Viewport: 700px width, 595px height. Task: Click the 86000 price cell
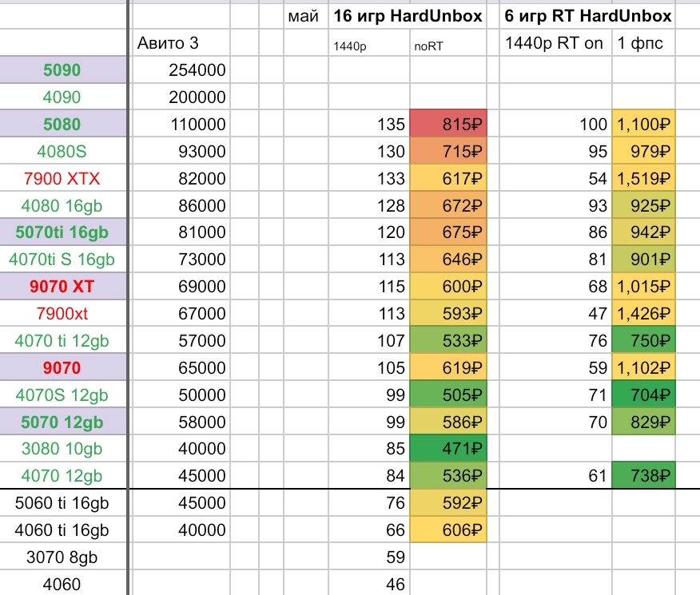click(x=181, y=205)
